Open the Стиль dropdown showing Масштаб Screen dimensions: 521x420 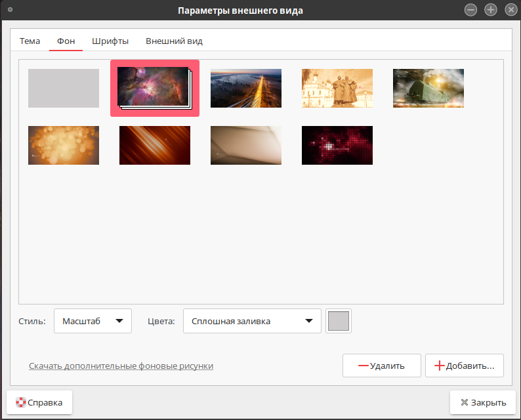(93, 321)
